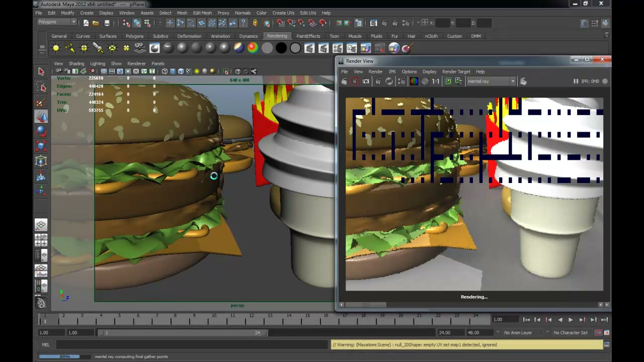Open the viewport Lighting menu
The width and height of the screenshot is (644, 362).
(x=98, y=64)
